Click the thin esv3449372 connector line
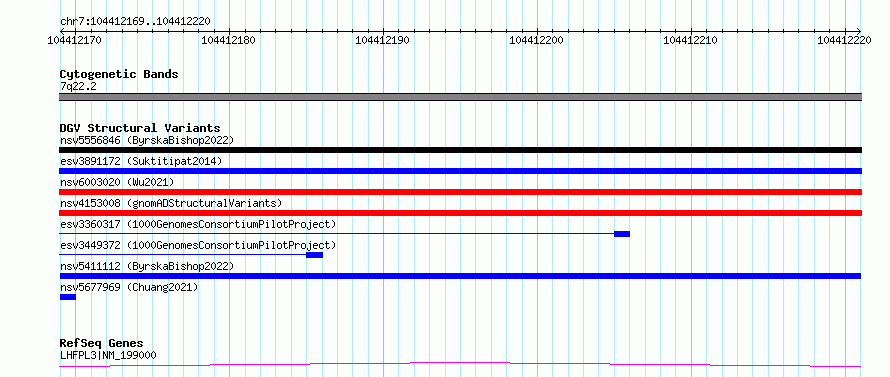This screenshot has height=377, width=890. click(x=182, y=254)
